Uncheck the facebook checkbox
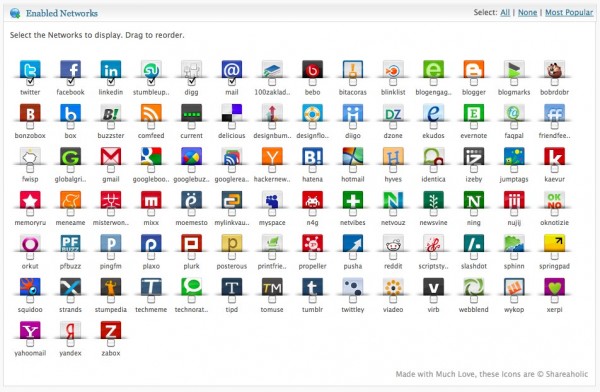 click(x=70, y=82)
